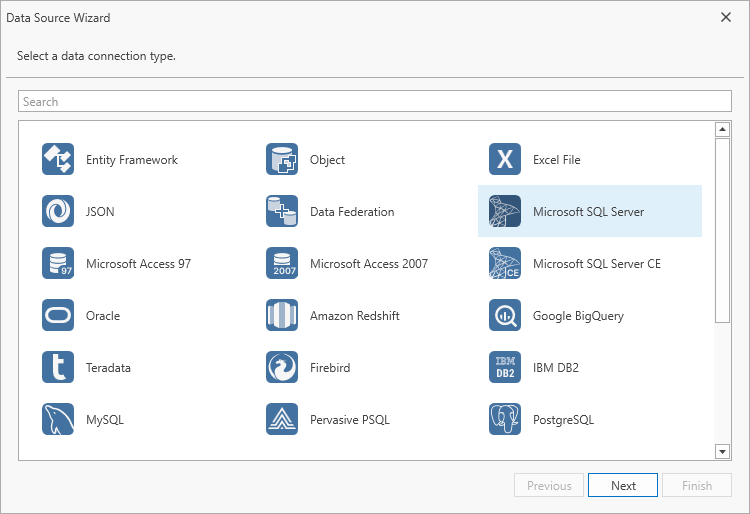Choose the Object data source icon
750x514 pixels.
(282, 159)
